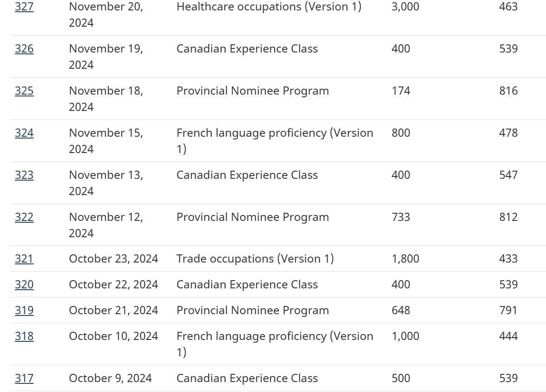The image size is (546, 392).
Task: Click the 322 round link
Action: pyautogui.click(x=24, y=217)
